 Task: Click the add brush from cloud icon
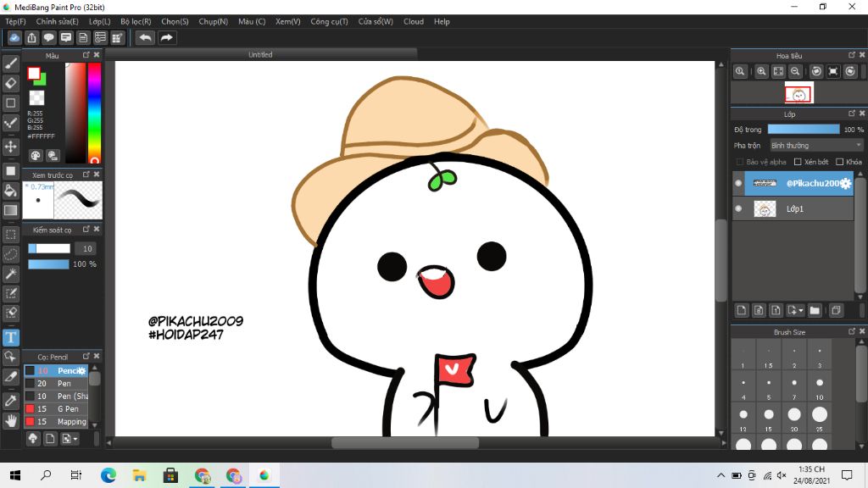pos(33,439)
